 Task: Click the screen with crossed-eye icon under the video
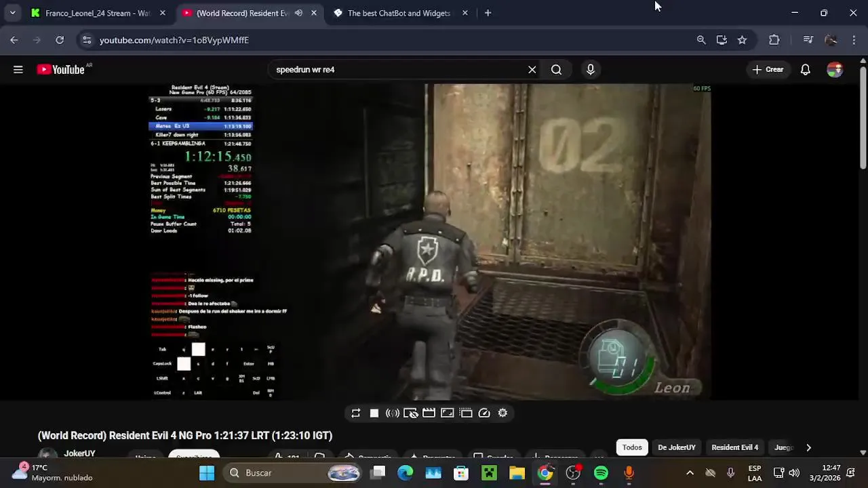[x=410, y=413]
